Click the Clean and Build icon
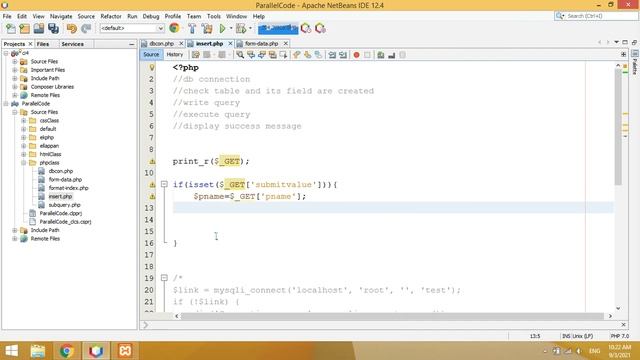This screenshot has width=640, height=360. [207, 28]
